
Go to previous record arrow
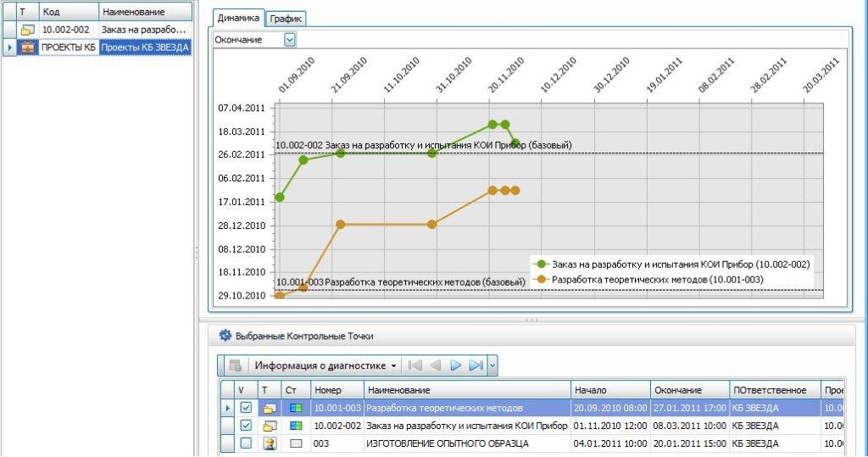[x=436, y=365]
